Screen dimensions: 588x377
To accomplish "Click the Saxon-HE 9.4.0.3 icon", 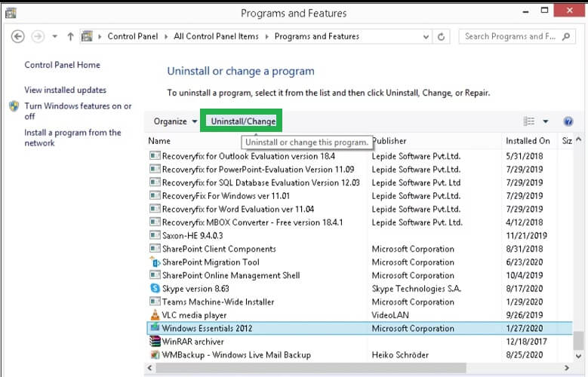I will [x=155, y=235].
